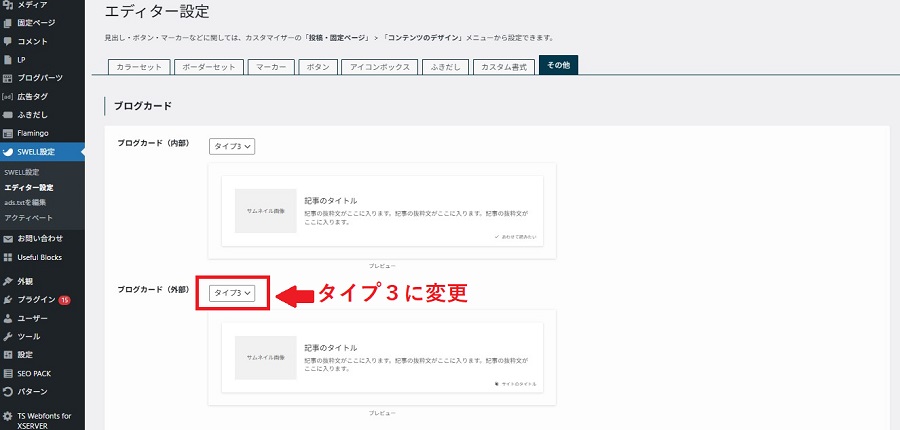The height and width of the screenshot is (430, 900).
Task: Click the ブログカード section heading
Action: click(x=143, y=106)
